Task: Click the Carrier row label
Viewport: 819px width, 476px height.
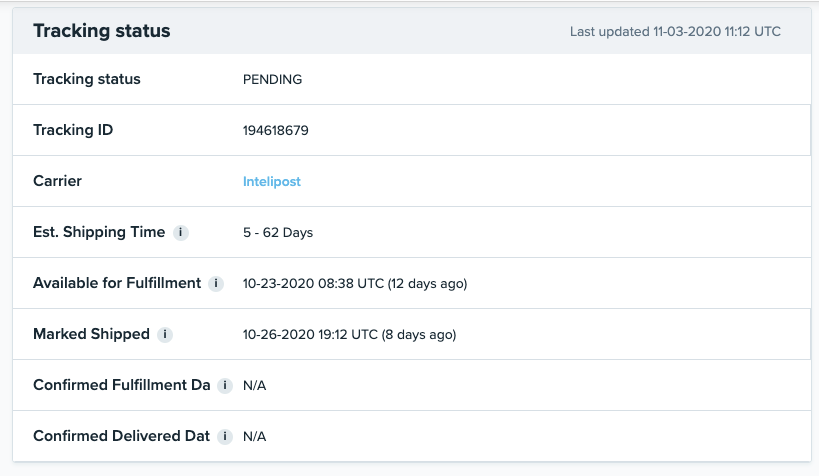Action: (58, 181)
